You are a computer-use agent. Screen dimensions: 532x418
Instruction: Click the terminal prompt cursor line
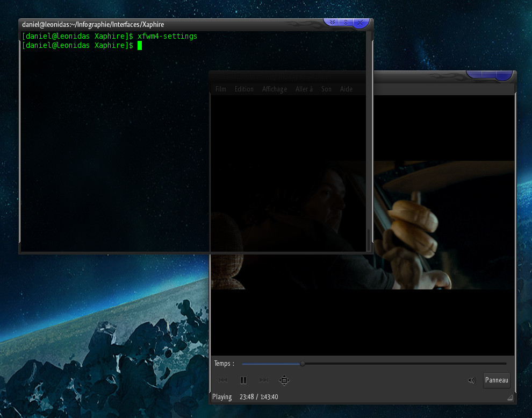click(x=82, y=46)
